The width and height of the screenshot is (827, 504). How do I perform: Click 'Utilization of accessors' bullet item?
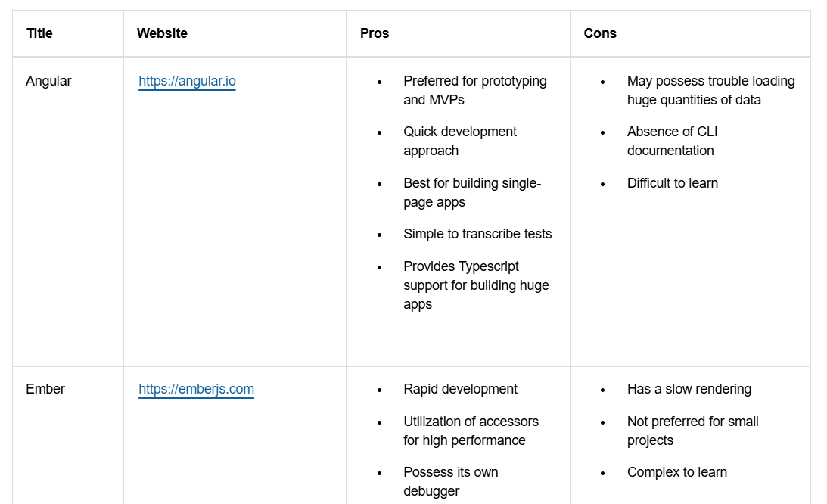coord(471,431)
